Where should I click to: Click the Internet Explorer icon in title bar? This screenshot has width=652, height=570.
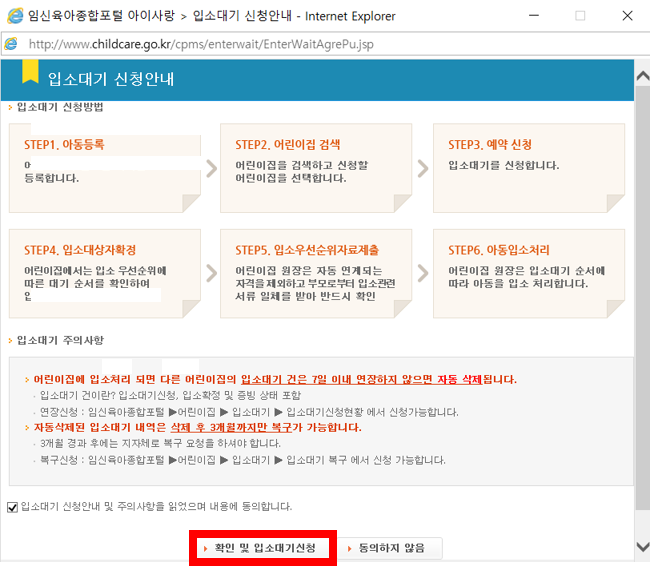(x=15, y=16)
